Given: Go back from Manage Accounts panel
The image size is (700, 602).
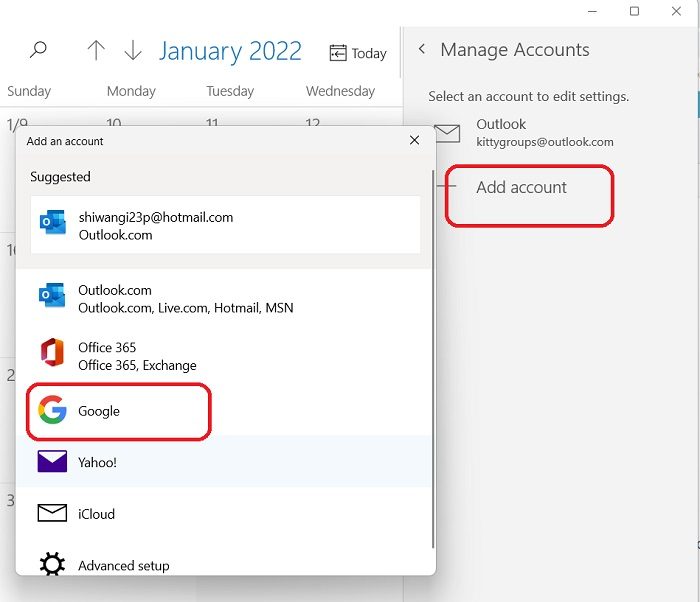Looking at the screenshot, I should [x=422, y=50].
